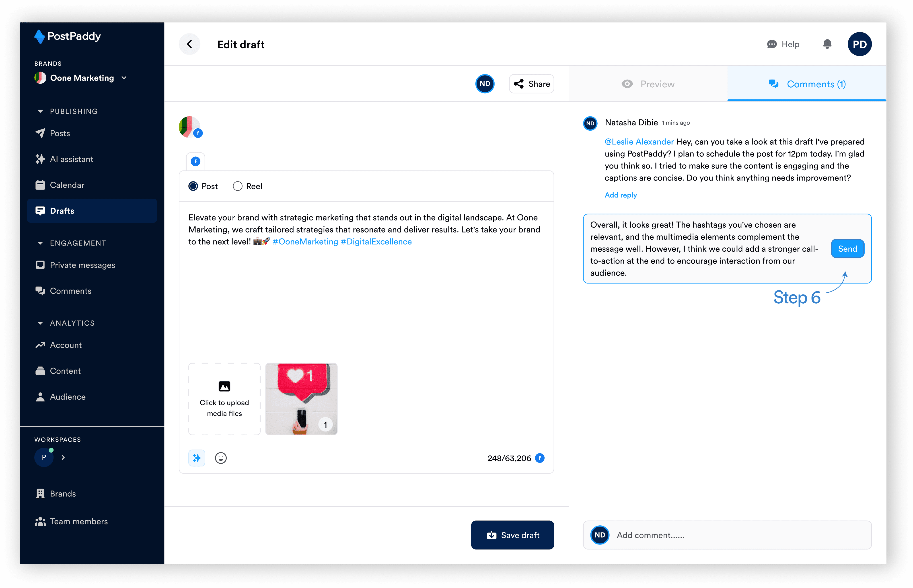Switch to the Preview tab

648,84
